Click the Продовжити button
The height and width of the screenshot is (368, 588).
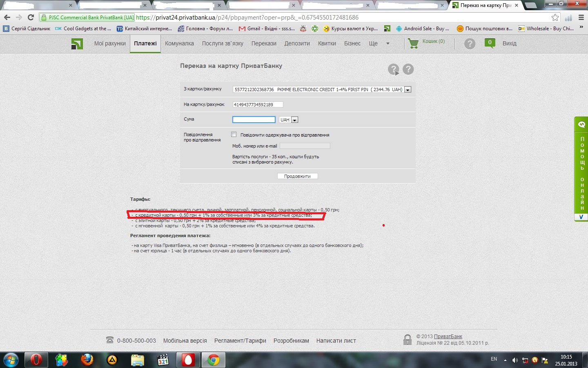(x=297, y=176)
